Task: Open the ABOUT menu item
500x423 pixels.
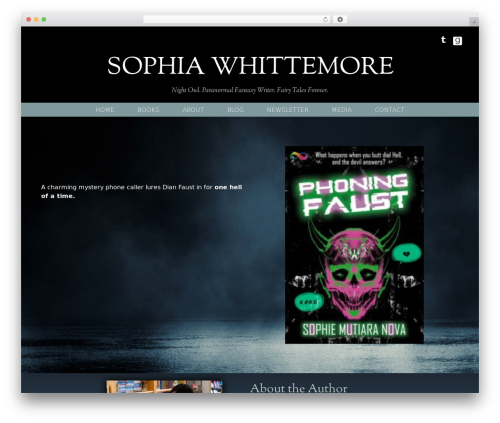Action: point(193,110)
